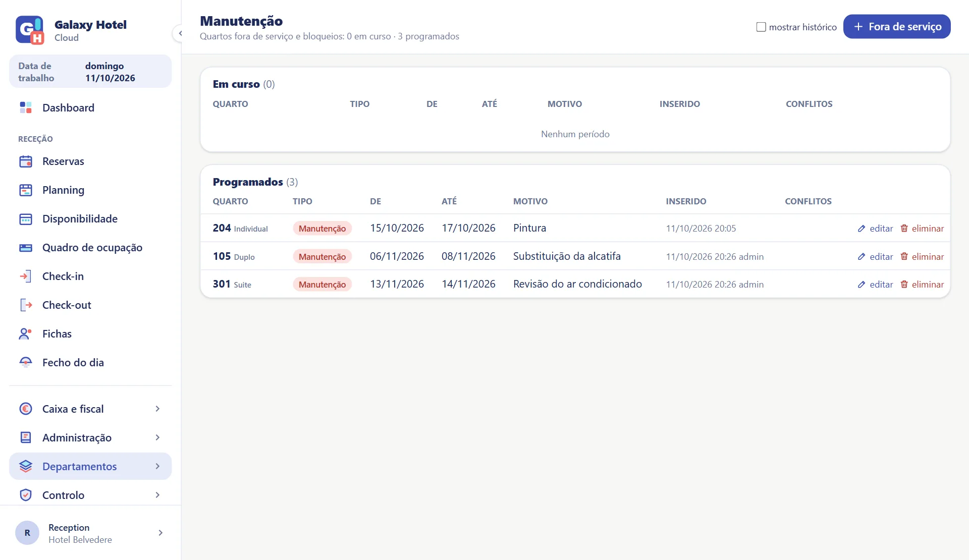Viewport: 969px width, 560px height.
Task: Select the Quadro de ocupação bed icon
Action: pos(26,248)
